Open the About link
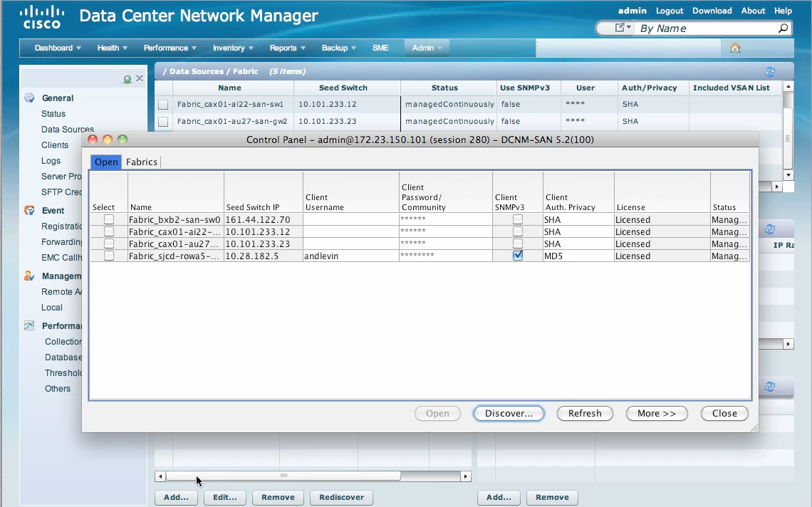 753,11
